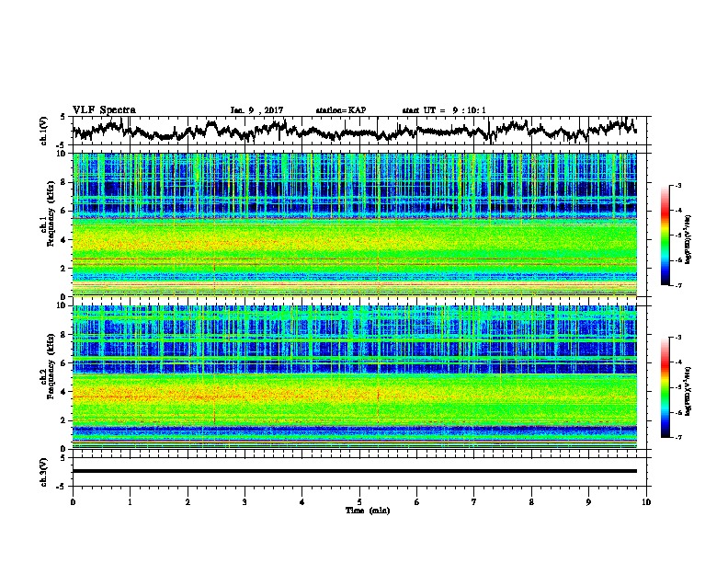Viewport: 728px width, 563px height.
Task: Click the "6" tick on the Time axis
Action: 417,502
